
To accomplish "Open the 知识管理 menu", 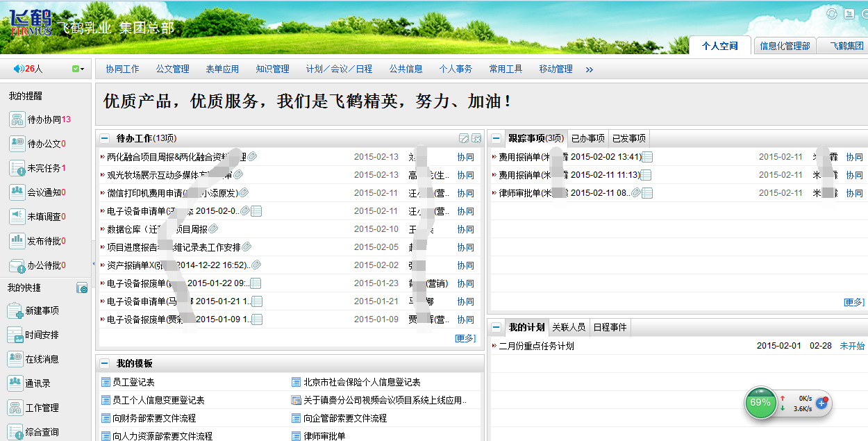I will coord(272,69).
